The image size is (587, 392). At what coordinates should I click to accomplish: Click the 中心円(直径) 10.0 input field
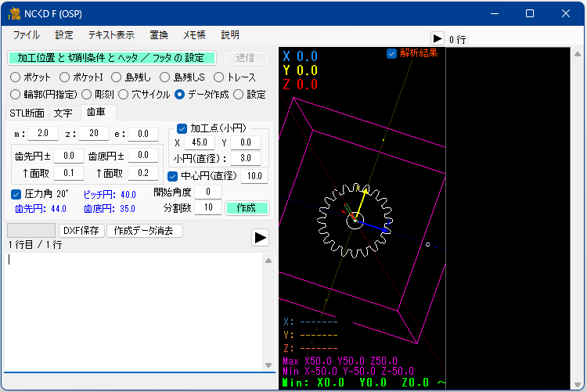(x=254, y=176)
